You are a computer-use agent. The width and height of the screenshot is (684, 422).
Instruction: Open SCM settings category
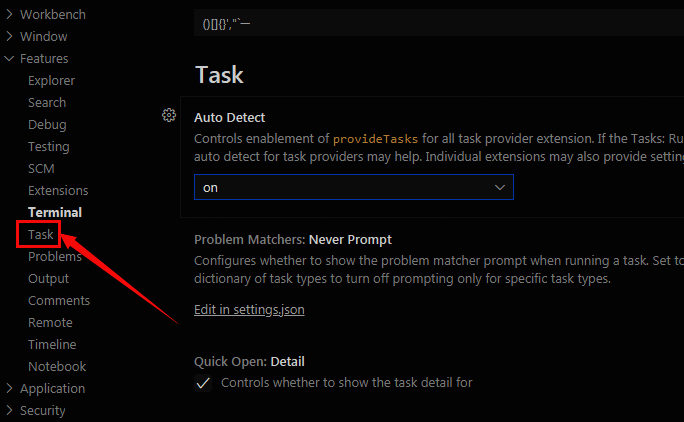[x=41, y=169]
